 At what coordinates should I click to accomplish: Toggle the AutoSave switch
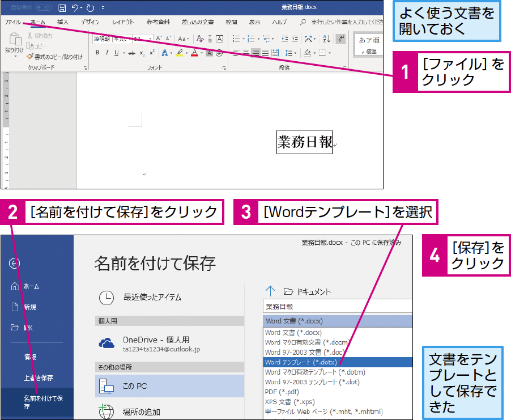click(44, 7)
